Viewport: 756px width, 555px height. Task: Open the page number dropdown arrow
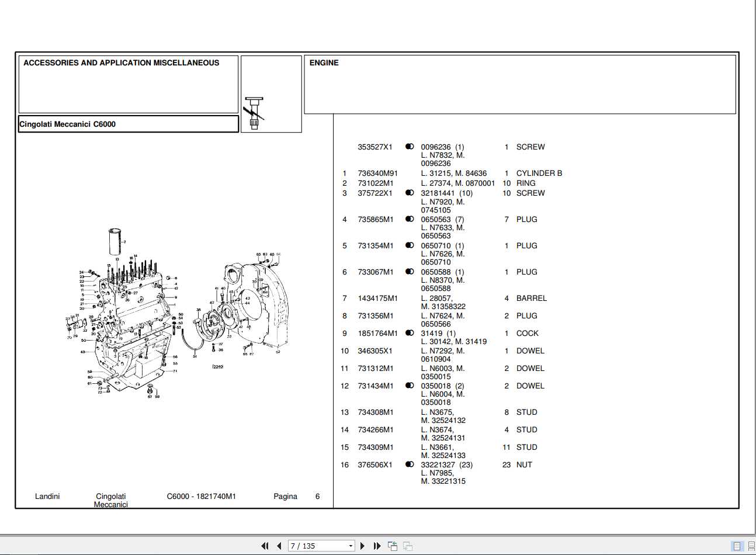pyautogui.click(x=351, y=546)
